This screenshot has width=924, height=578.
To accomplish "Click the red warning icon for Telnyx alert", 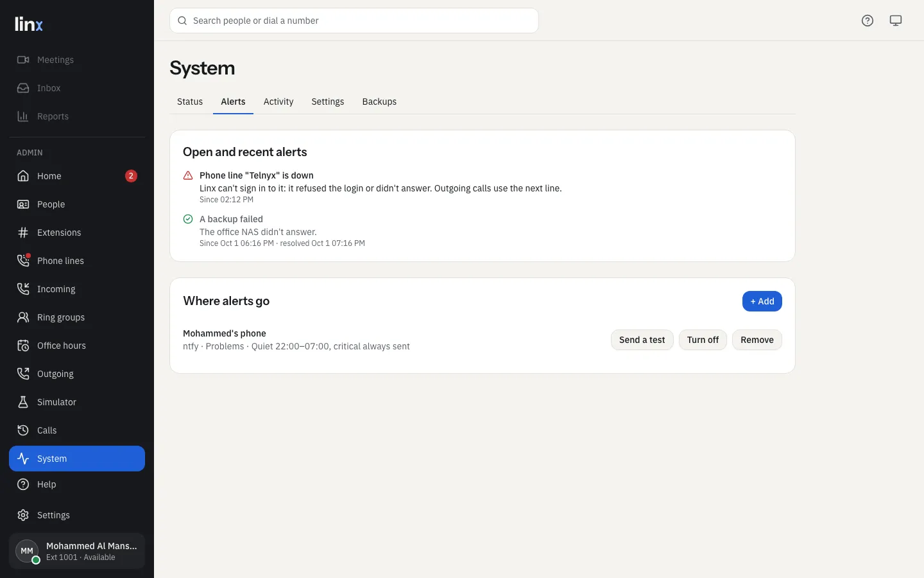I will click(x=188, y=175).
